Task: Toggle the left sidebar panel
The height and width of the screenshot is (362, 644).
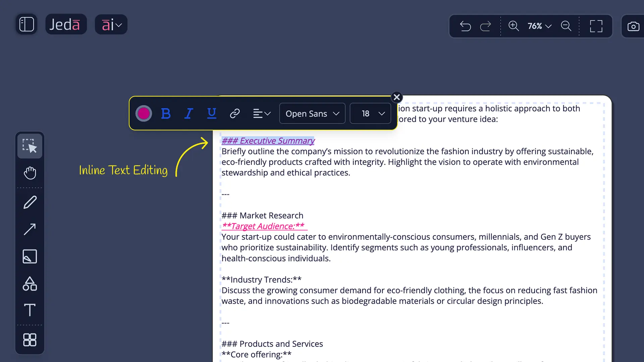Action: tap(26, 24)
